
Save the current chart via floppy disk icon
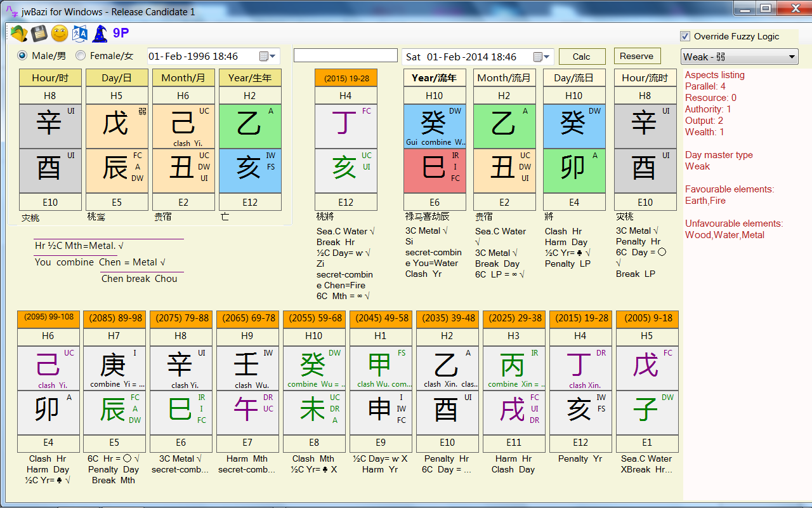38,33
